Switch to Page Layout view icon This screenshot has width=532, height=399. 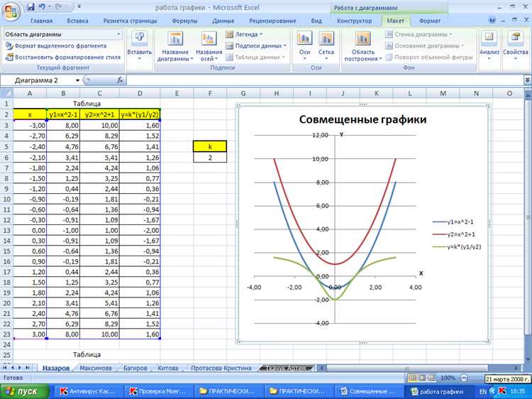pos(422,378)
